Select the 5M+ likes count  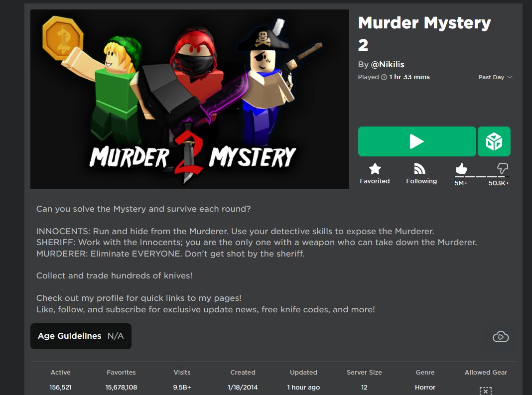461,183
